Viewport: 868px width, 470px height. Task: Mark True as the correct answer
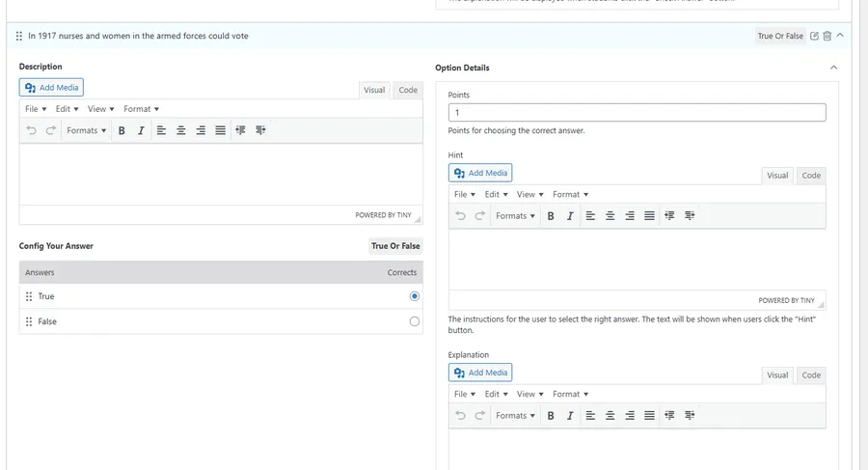[x=415, y=296]
